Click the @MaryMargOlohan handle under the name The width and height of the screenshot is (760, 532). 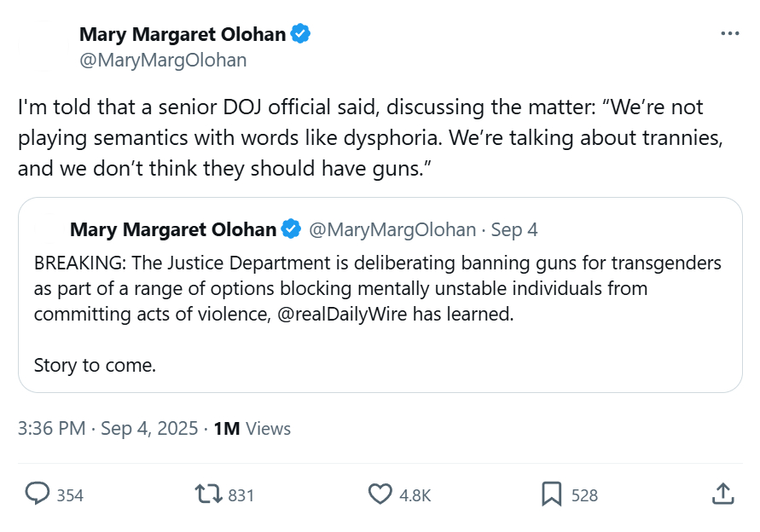point(163,60)
